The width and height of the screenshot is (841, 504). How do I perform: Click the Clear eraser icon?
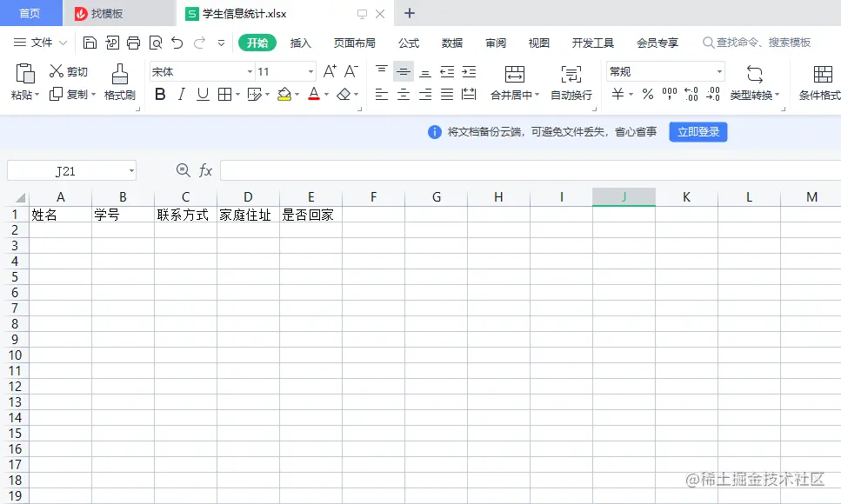(344, 95)
